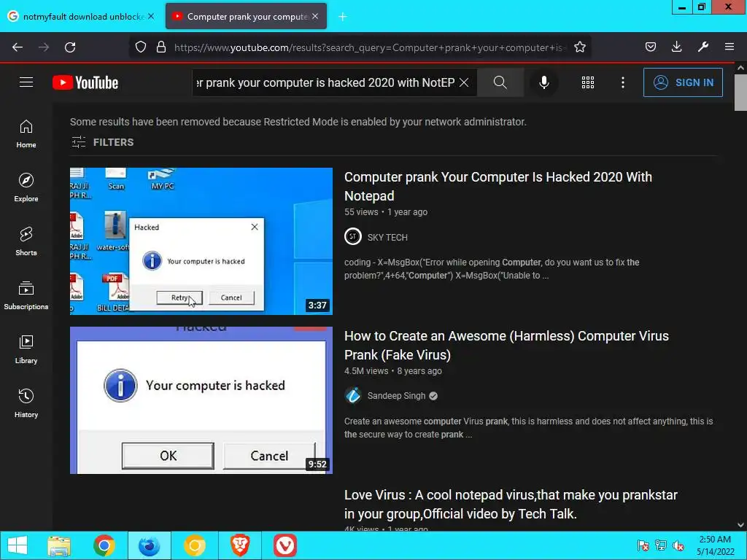Open Explore in the sidebar
Screen dimensions: 747x560
[x=26, y=187]
